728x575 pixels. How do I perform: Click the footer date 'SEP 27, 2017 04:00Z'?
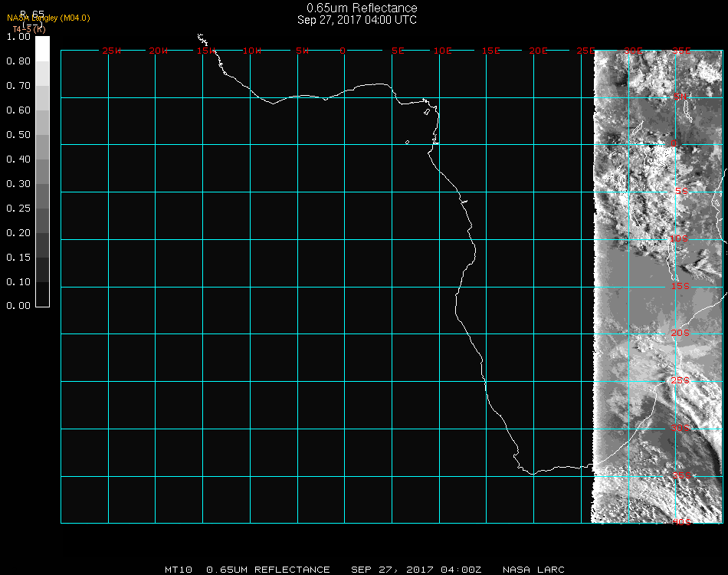click(x=416, y=570)
